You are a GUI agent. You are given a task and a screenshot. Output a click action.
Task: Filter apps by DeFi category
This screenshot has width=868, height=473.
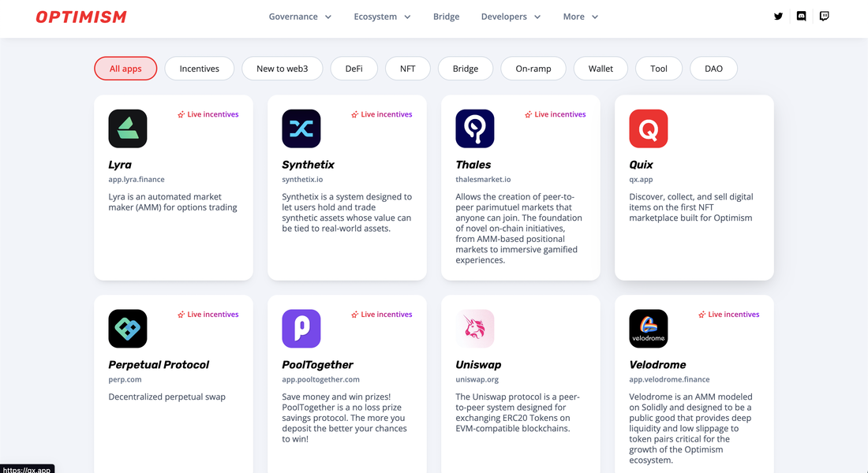click(x=354, y=69)
